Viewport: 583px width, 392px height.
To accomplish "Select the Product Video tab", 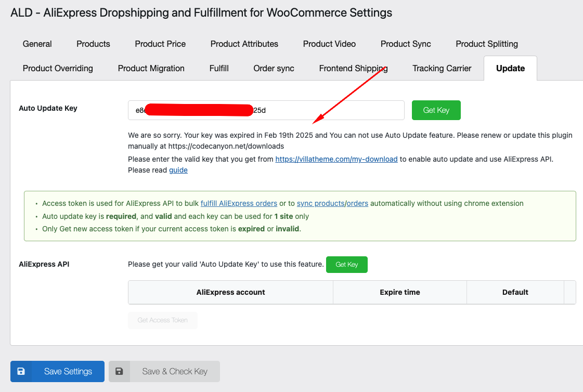I will [x=329, y=44].
